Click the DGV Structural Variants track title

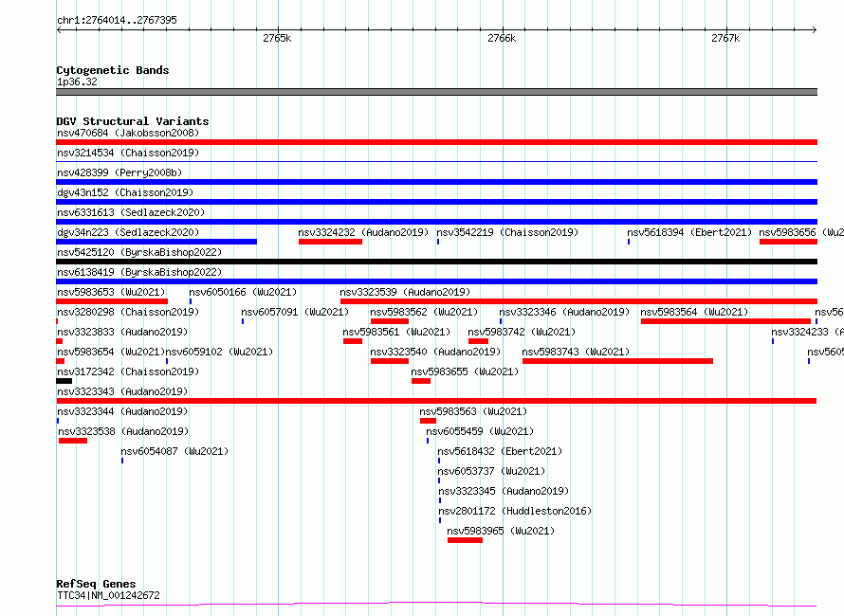click(x=133, y=121)
